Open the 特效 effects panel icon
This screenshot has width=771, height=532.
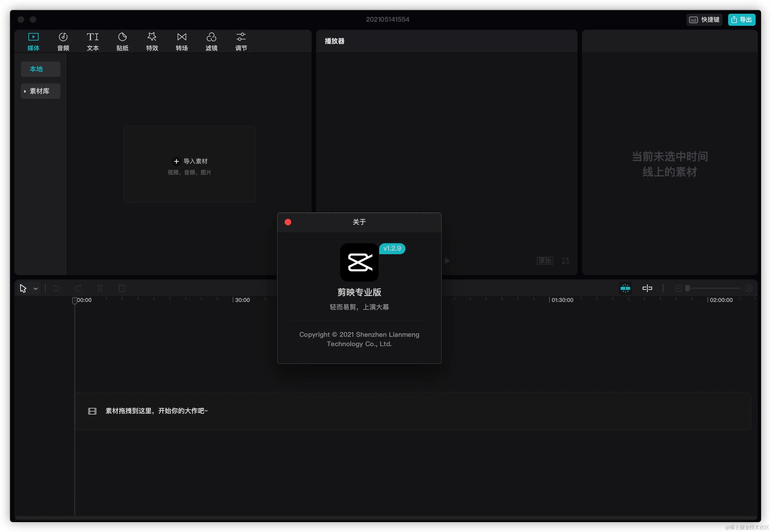152,37
